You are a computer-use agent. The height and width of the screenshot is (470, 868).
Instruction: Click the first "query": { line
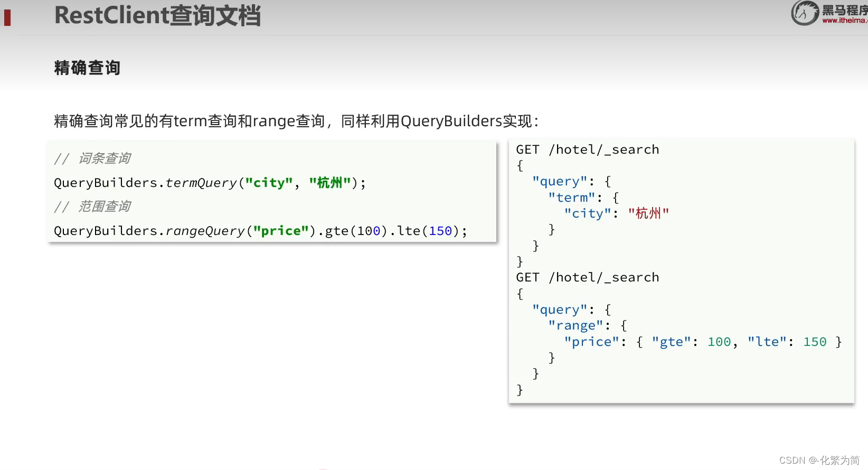coord(572,181)
